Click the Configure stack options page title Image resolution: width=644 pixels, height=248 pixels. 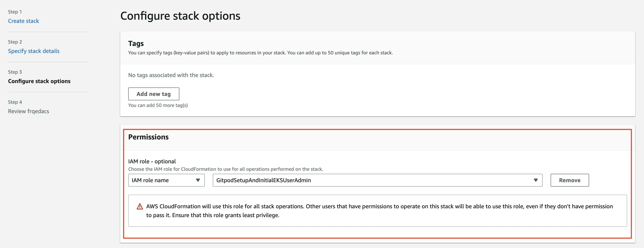coord(180,16)
